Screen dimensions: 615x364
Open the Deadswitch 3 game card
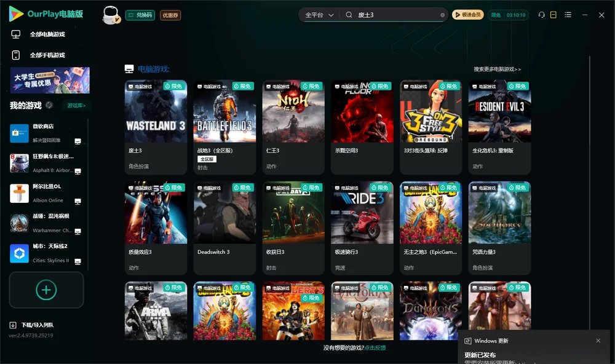(x=224, y=228)
